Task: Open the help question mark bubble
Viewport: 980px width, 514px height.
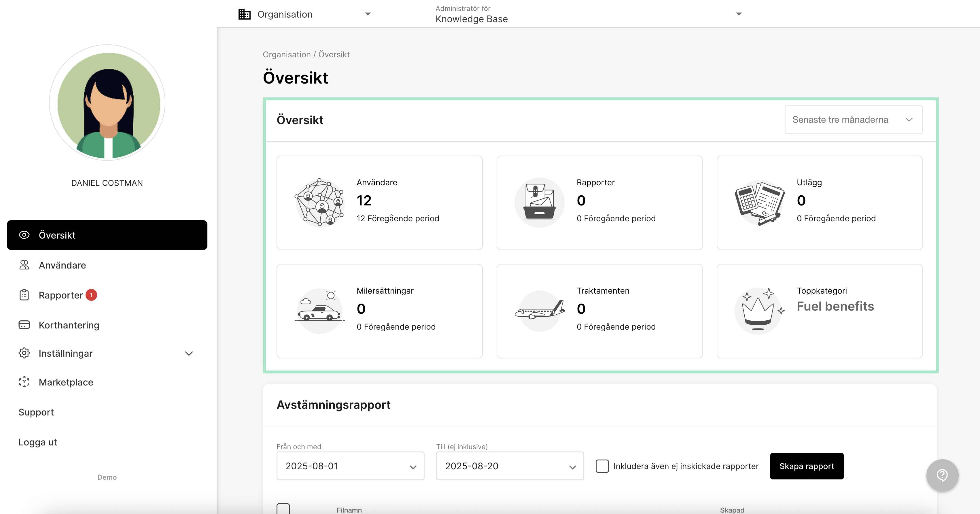Action: point(942,475)
